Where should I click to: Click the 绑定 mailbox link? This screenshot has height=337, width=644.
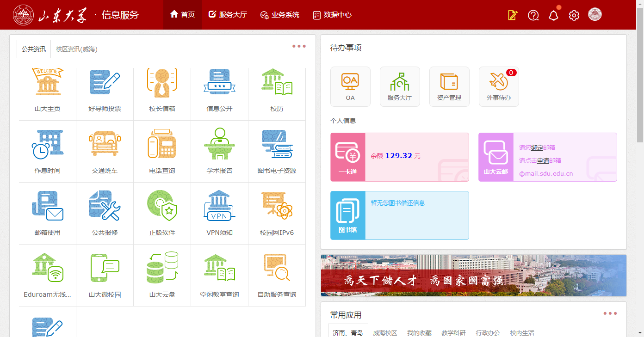537,148
